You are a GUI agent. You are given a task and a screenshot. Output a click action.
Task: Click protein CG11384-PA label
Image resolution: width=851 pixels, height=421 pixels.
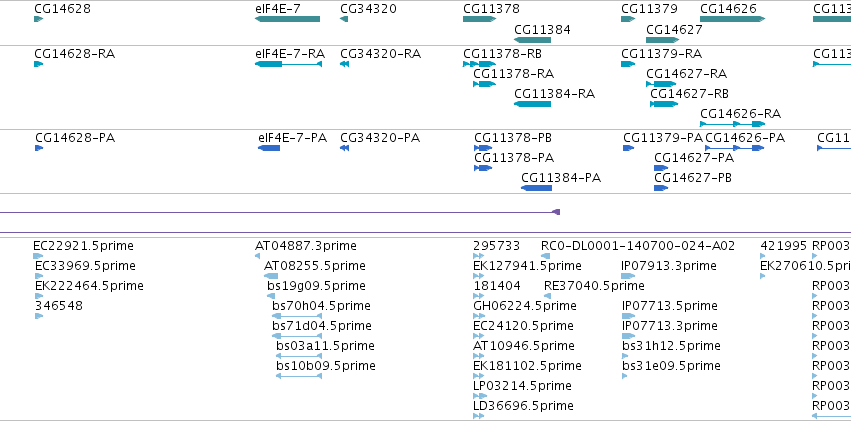point(561,178)
